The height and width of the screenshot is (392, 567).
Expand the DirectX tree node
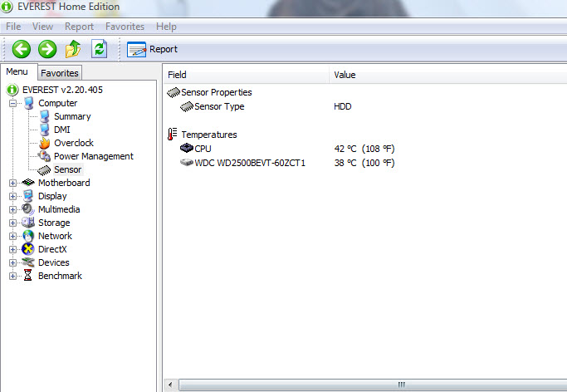click(x=12, y=249)
